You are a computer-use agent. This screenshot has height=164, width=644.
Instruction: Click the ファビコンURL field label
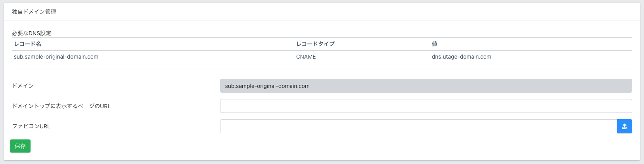tap(31, 126)
